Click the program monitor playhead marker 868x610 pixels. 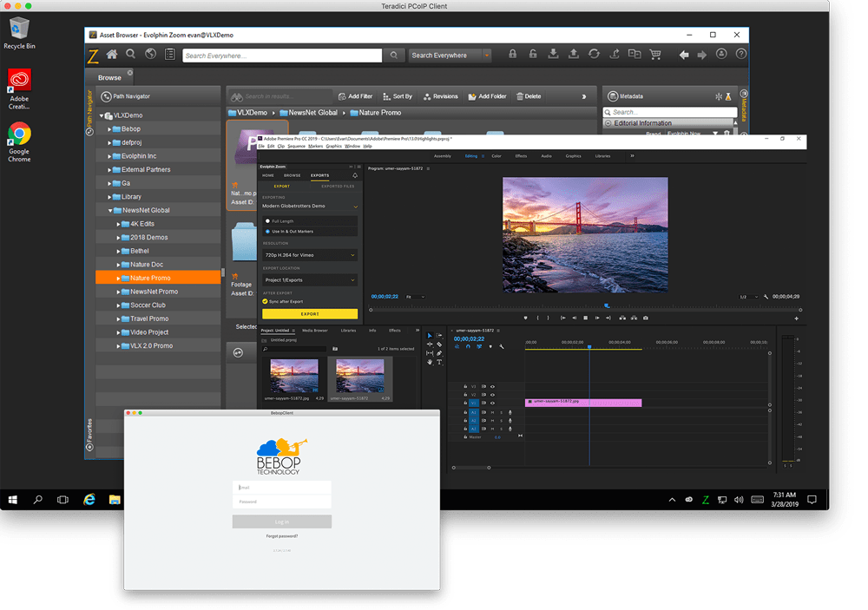607,305
